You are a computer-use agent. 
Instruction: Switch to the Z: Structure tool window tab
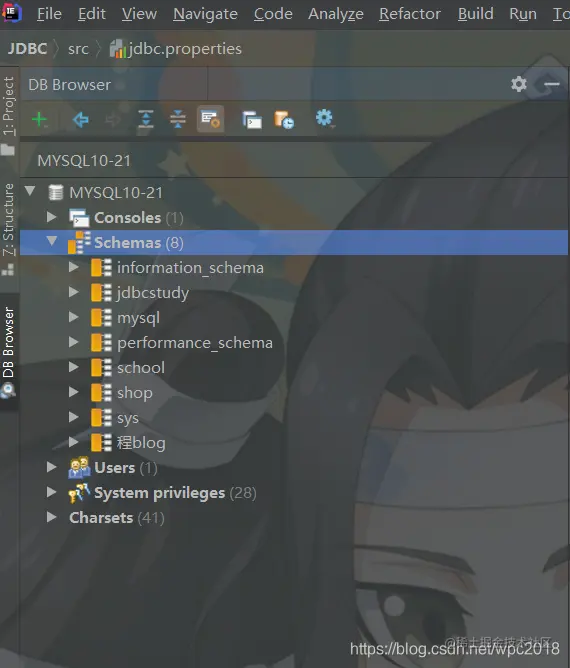pos(9,229)
